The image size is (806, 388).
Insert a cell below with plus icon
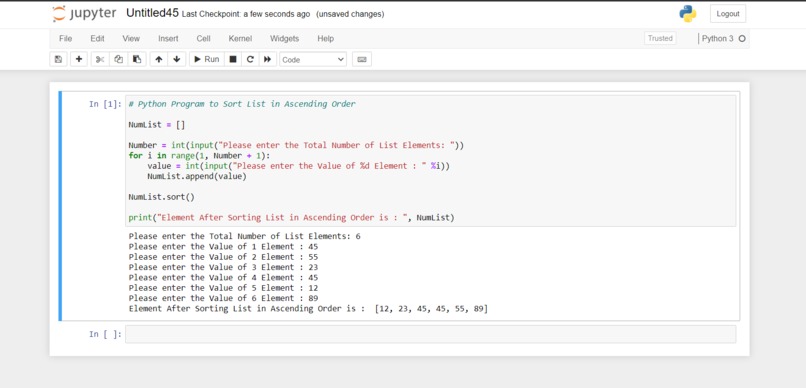click(x=79, y=59)
